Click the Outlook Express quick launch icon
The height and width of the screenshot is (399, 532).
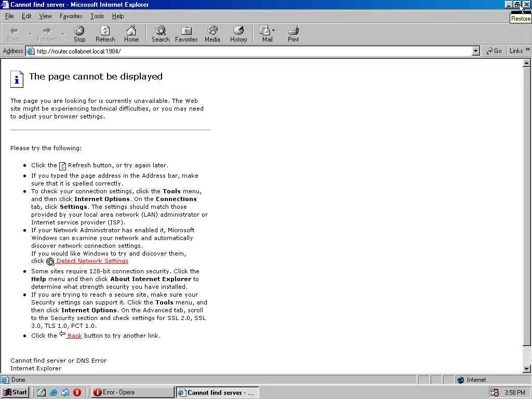pyautogui.click(x=65, y=392)
